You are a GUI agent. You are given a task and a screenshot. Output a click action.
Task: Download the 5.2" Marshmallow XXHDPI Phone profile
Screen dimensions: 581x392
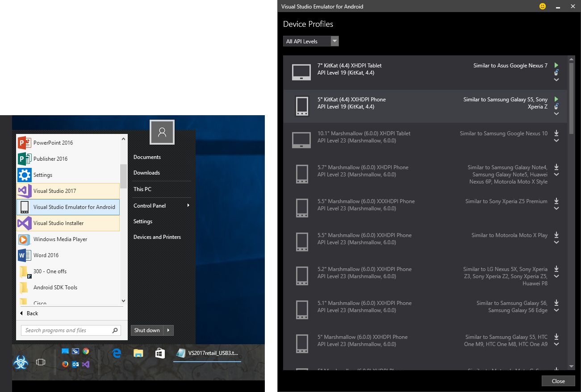coord(556,269)
